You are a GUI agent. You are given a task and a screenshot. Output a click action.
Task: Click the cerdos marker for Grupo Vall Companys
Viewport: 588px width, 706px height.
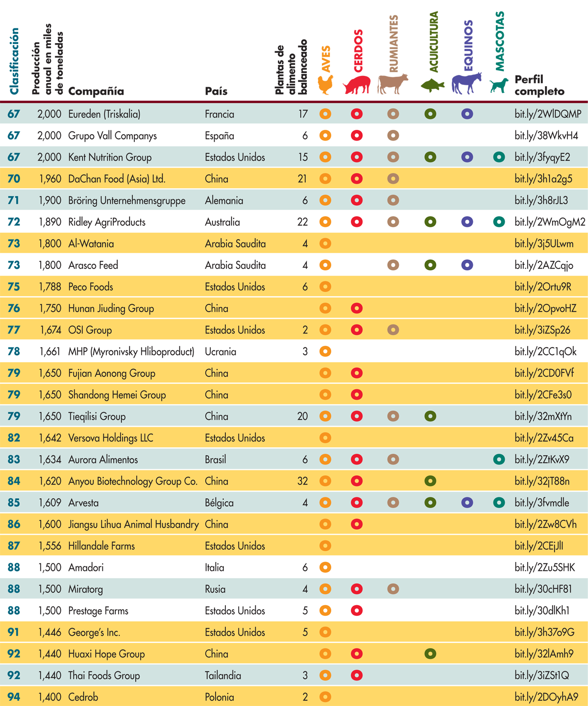(357, 136)
